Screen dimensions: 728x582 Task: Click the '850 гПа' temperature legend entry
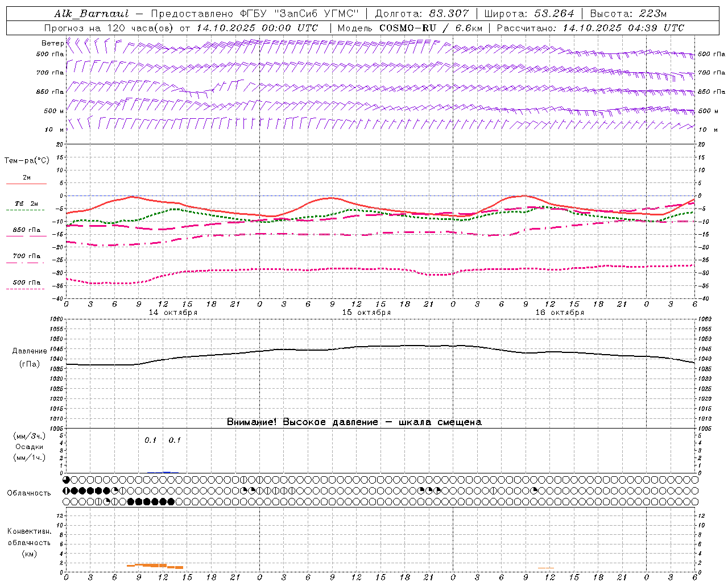click(x=27, y=230)
